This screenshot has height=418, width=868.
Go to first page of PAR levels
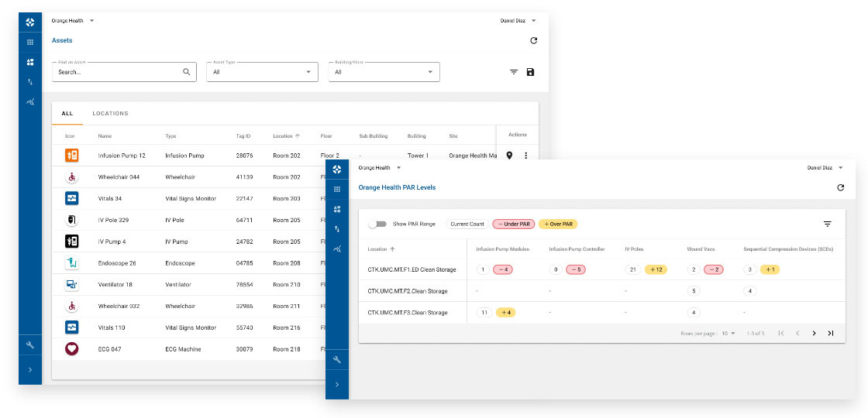coord(781,334)
